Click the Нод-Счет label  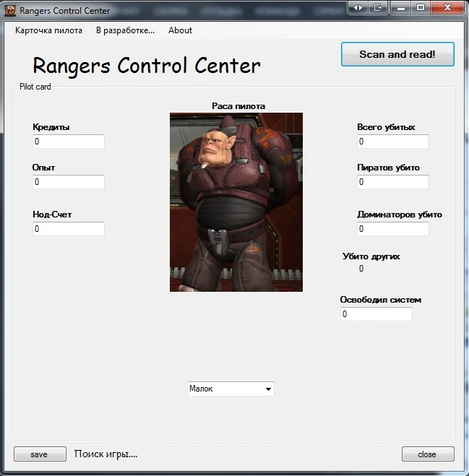coord(52,215)
